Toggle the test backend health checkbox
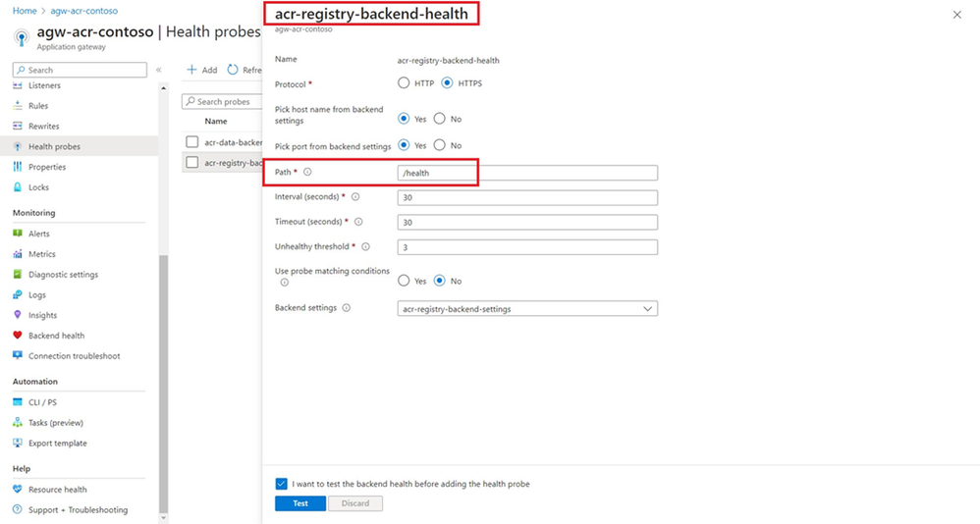This screenshot has height=524, width=980. [281, 484]
